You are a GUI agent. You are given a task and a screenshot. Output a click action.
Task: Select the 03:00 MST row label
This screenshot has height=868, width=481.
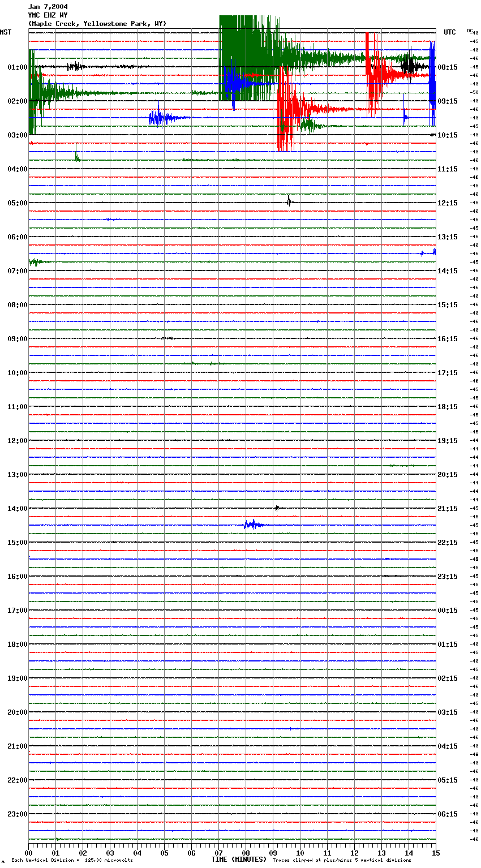18,135
